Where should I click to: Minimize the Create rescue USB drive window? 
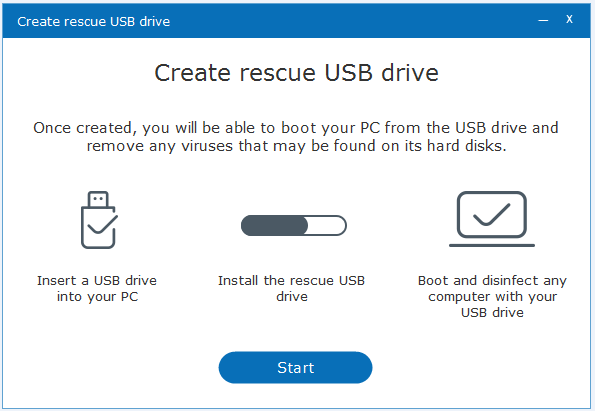click(543, 20)
